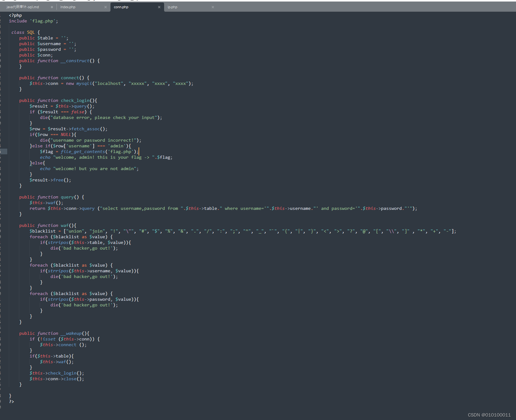Click the check_login function definition line
The width and height of the screenshot is (516, 420).
point(58,100)
